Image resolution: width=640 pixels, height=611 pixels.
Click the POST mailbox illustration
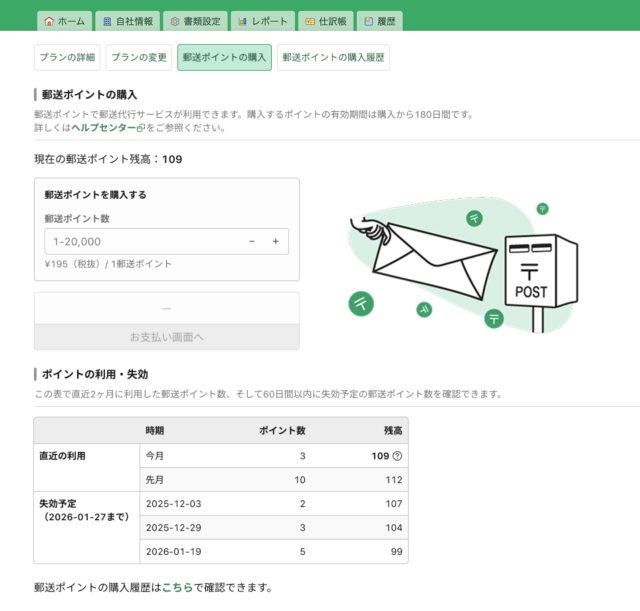coord(540,275)
